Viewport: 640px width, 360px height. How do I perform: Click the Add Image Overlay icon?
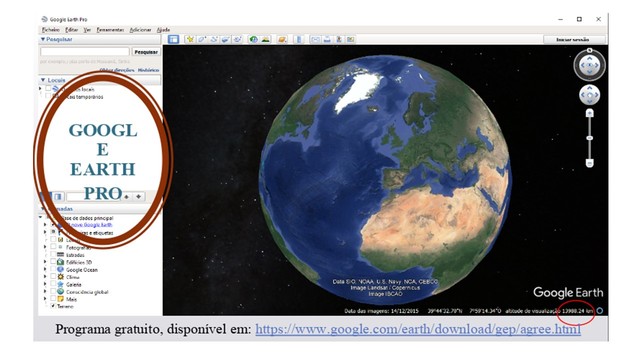225,39
